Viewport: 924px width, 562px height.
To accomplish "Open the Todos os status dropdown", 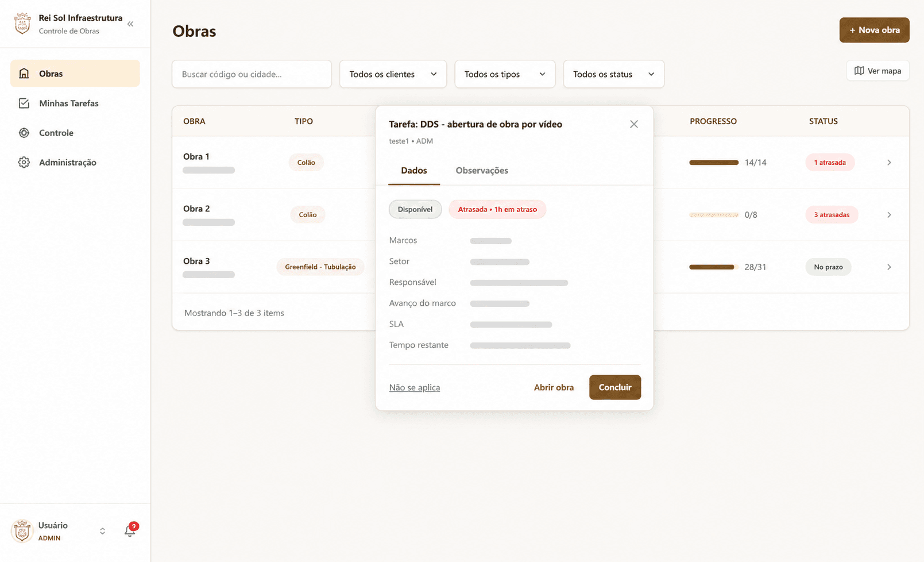I will pos(614,74).
